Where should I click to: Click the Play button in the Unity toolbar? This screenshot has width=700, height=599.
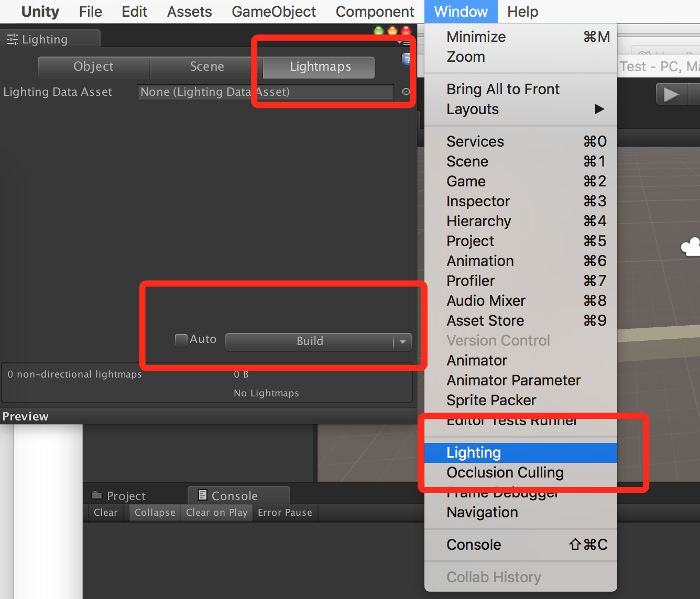point(672,95)
